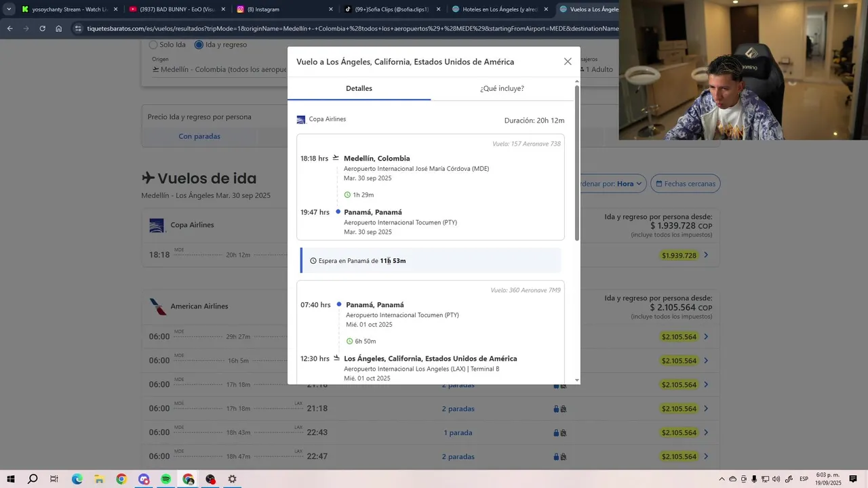Open the ¿Qué incluye? tab
Screen dimensions: 868x488
coord(502,89)
